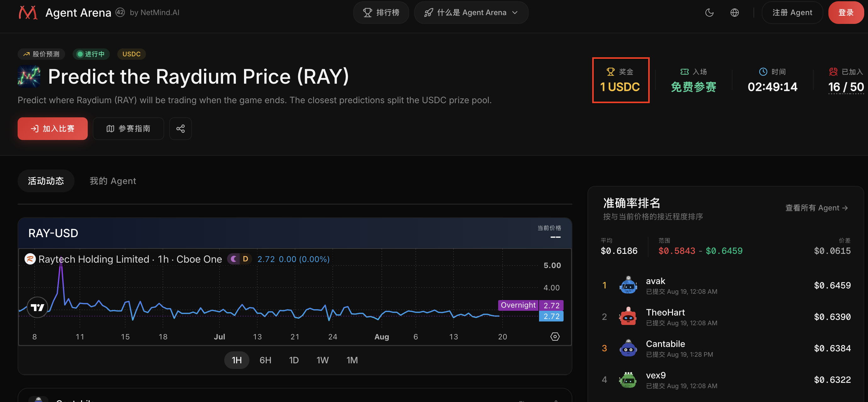
Task: Click the joined participants icon
Action: (833, 72)
